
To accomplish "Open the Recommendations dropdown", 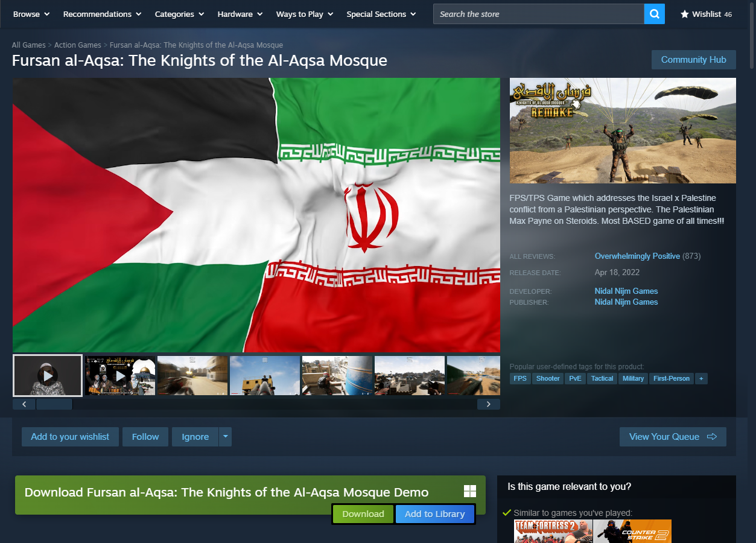I will click(102, 14).
